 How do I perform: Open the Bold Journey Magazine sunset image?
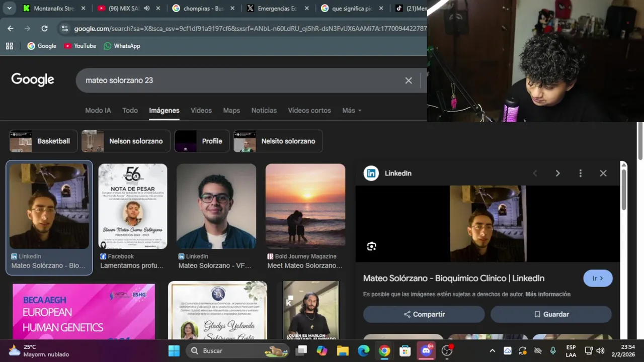tap(305, 207)
